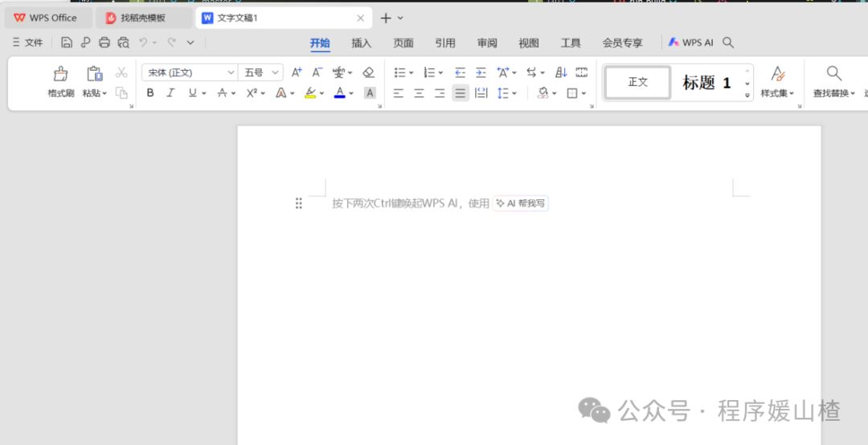Screen dimensions: 868x445
Task: Decrease indent with the outdent icon
Action: tap(460, 72)
